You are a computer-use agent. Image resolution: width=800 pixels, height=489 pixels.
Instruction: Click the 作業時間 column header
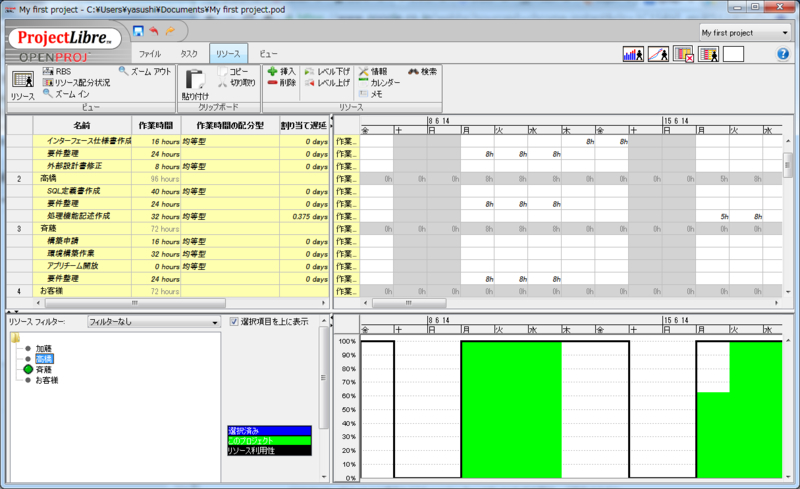(x=156, y=125)
